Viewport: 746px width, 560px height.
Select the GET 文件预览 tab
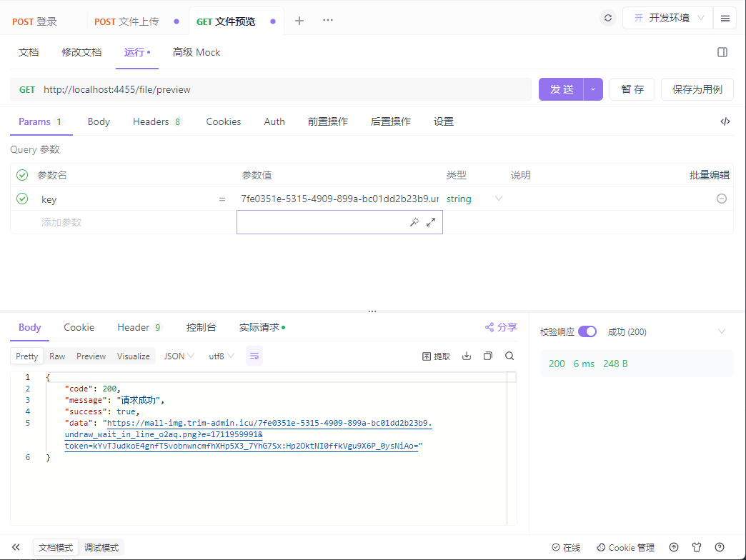click(x=226, y=21)
